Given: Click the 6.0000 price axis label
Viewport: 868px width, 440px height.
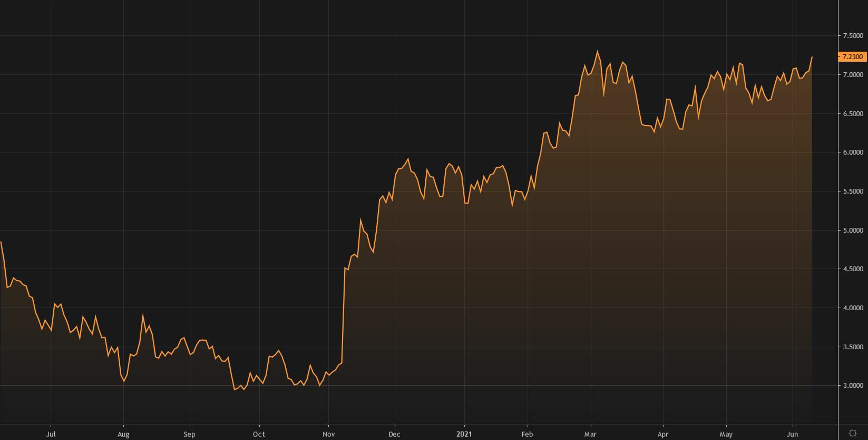Looking at the screenshot, I should coord(853,152).
